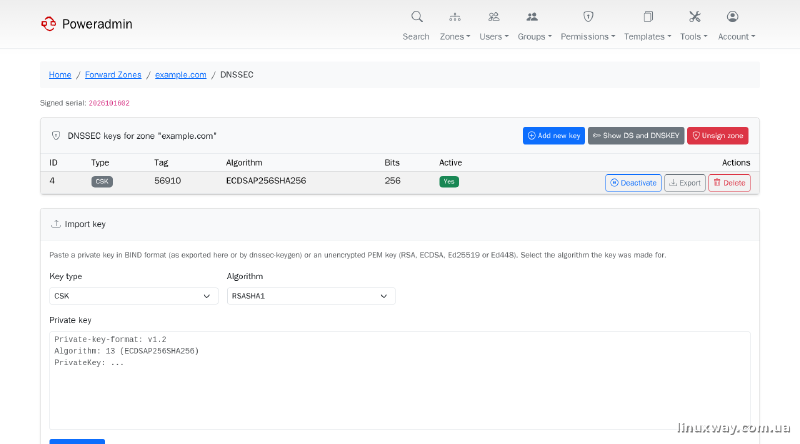Click the Unsign zone button
The height and width of the screenshot is (444, 800).
click(x=717, y=136)
